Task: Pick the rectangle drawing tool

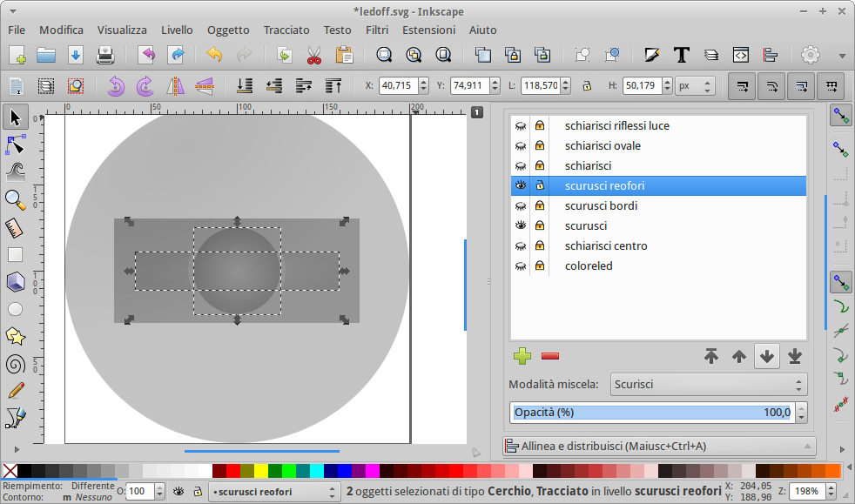Action: click(14, 254)
